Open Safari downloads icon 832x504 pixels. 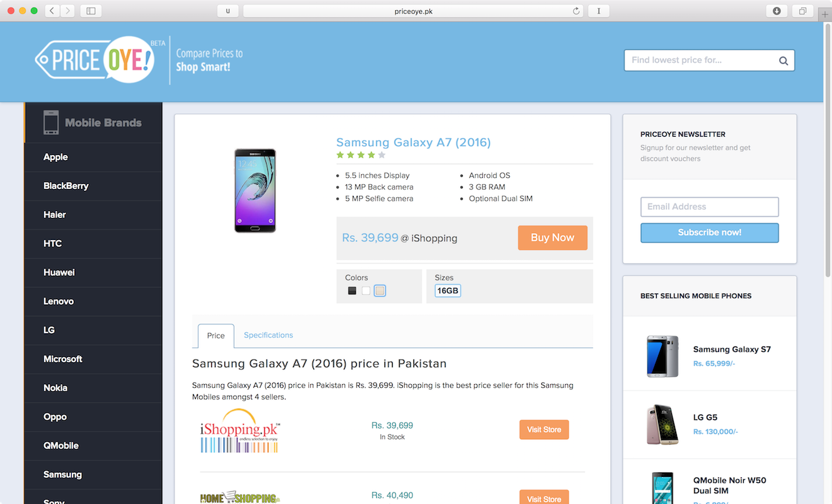coord(777,11)
